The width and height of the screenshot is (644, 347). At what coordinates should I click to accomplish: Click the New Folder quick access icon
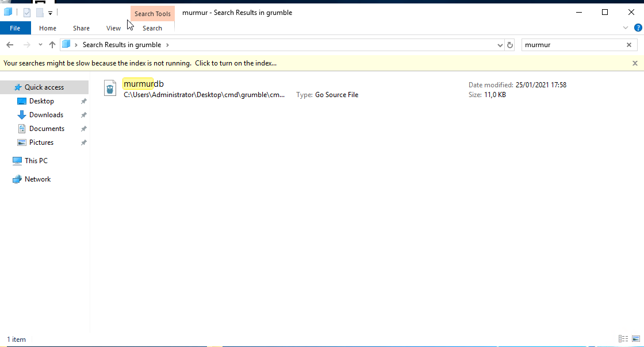coord(40,12)
